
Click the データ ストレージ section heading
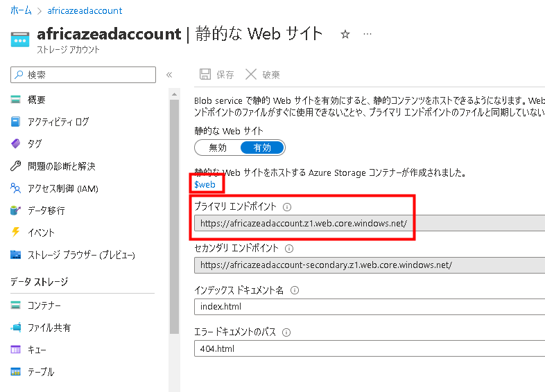40,282
